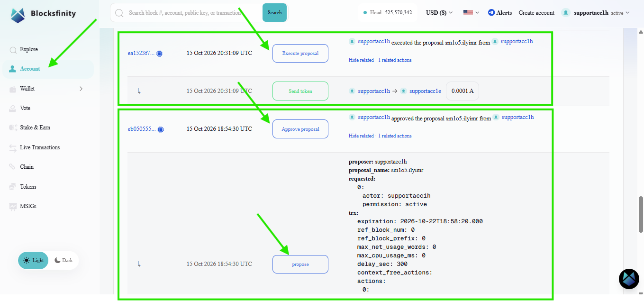
Task: Click the Explore magnifier icon
Action: click(13, 50)
